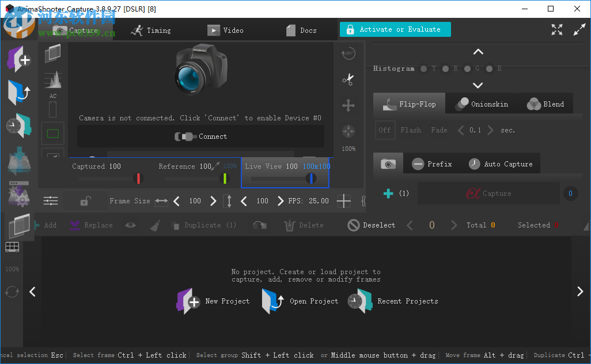Delete selected frames with the Delete tool
The width and height of the screenshot is (591, 364).
click(304, 225)
